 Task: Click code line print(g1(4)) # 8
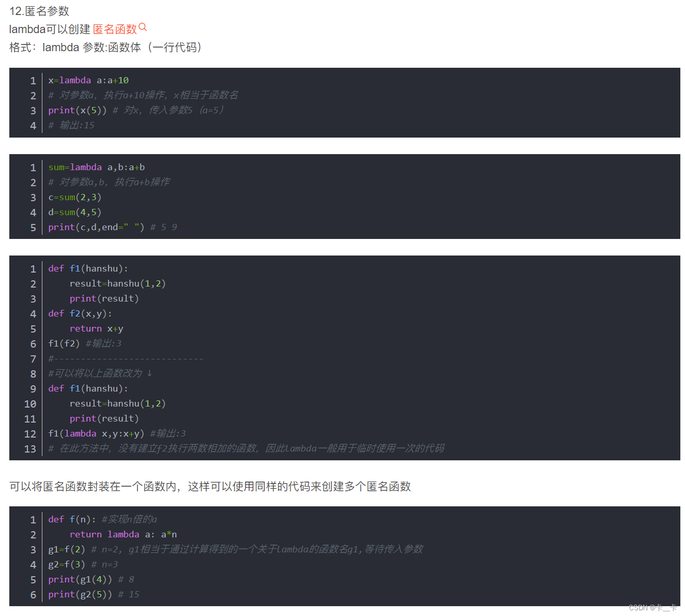point(91,580)
